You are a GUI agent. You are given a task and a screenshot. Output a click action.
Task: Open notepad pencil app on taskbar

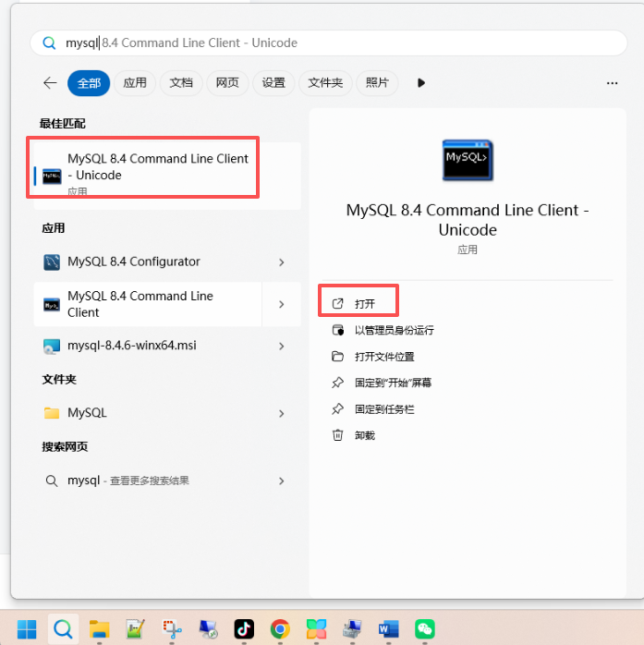(x=135, y=629)
